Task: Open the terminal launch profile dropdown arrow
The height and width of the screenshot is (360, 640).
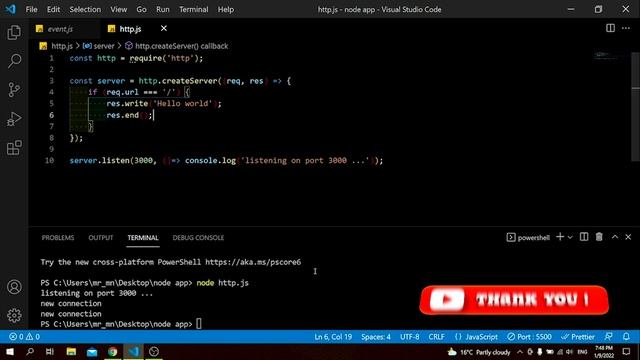Action: [x=570, y=237]
